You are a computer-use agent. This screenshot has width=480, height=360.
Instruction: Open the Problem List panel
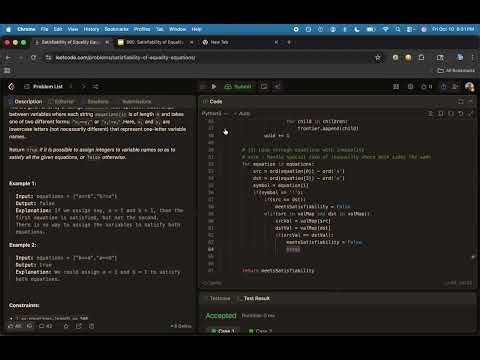[43, 87]
